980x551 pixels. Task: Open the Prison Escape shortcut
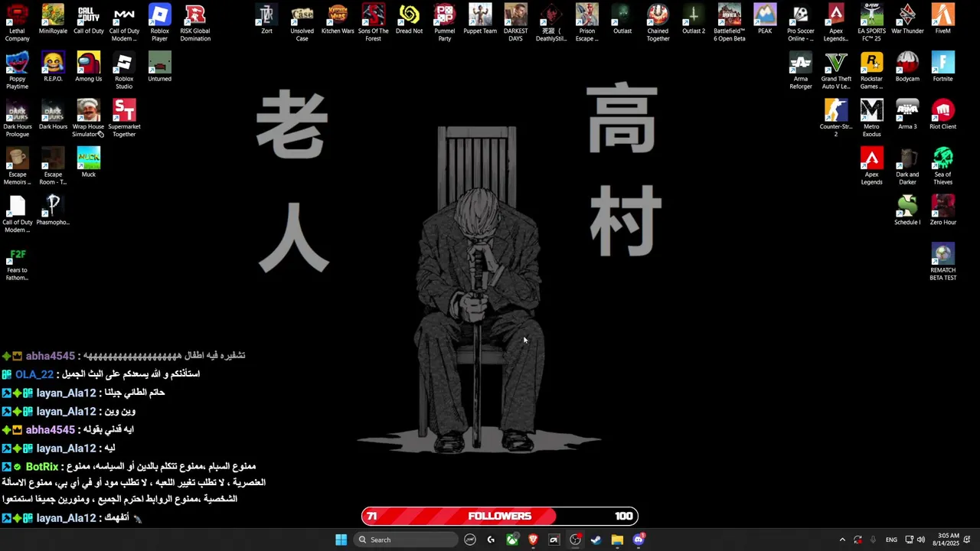pos(586,23)
